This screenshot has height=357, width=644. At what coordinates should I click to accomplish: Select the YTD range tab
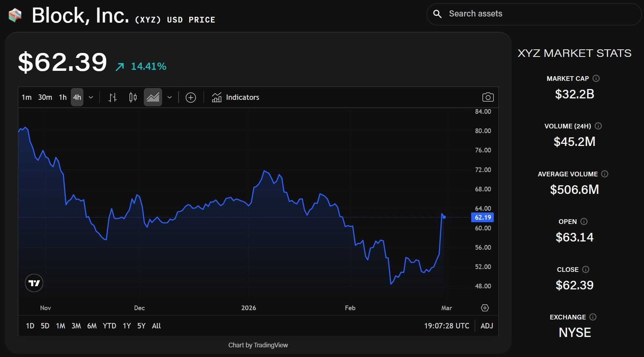tap(109, 326)
